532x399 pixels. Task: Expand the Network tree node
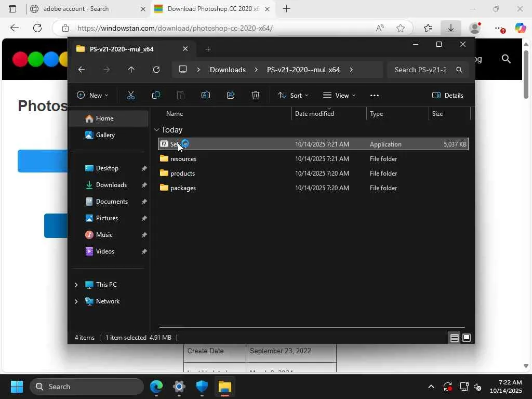click(76, 301)
